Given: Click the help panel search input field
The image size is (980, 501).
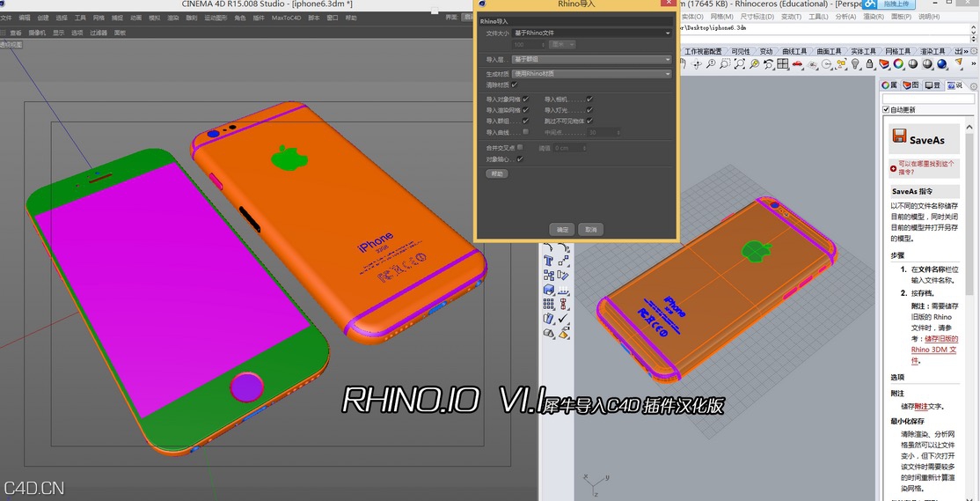Looking at the screenshot, I should coord(928,99).
